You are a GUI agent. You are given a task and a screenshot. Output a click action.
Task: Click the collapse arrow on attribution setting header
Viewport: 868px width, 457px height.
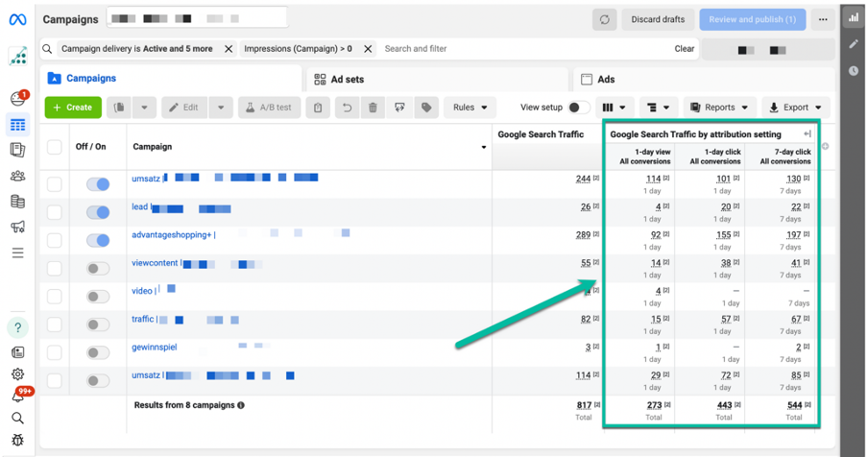click(x=808, y=133)
